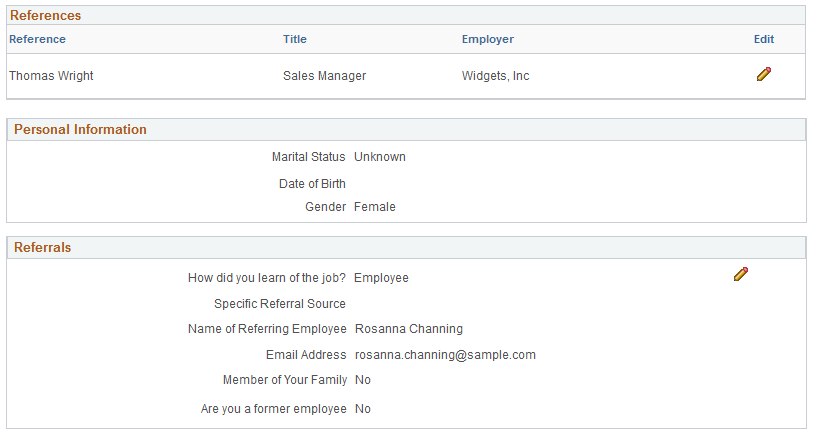Edit the Referrals section using pencil icon
This screenshot has height=435, width=813.
tap(741, 274)
